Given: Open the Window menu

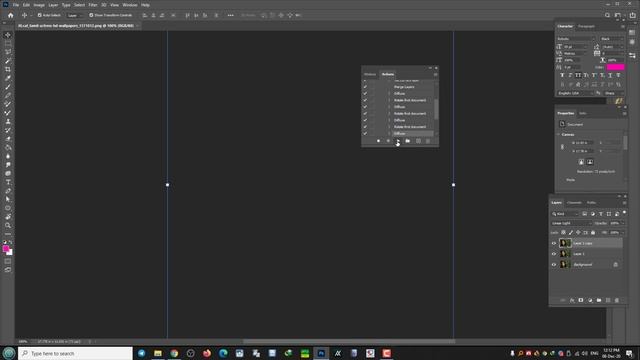Looking at the screenshot, I should pyautogui.click(x=130, y=5).
